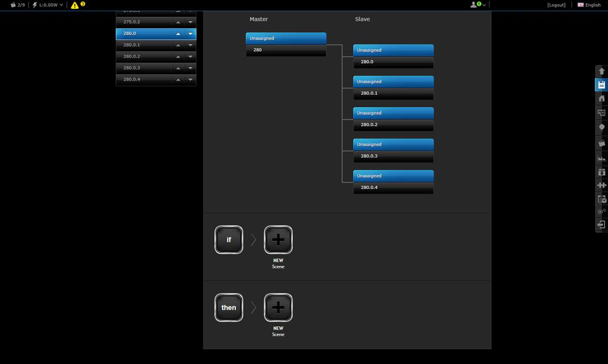
Task: Open the statistics chart sidebar icon
Action: 601,158
